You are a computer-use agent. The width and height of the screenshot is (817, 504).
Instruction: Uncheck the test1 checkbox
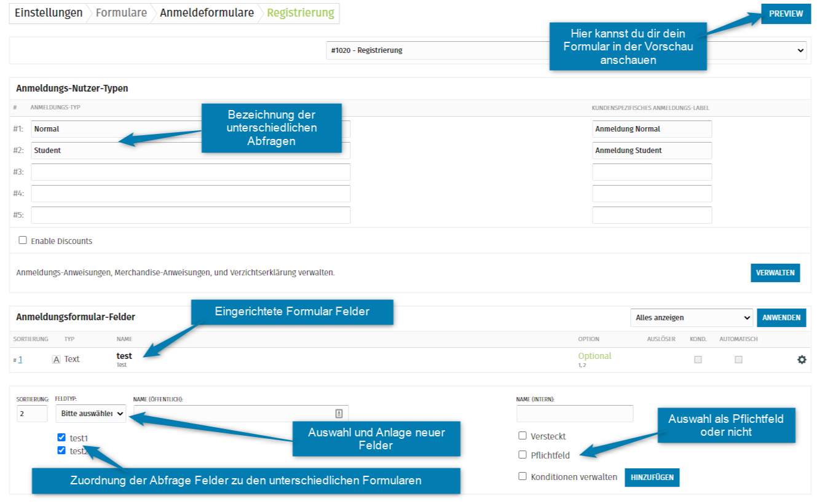tap(61, 438)
